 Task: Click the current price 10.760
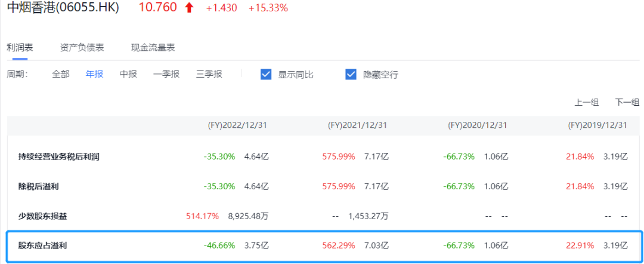tap(157, 7)
